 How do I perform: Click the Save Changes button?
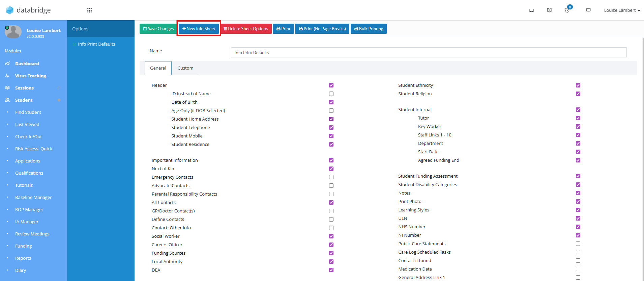coord(158,29)
